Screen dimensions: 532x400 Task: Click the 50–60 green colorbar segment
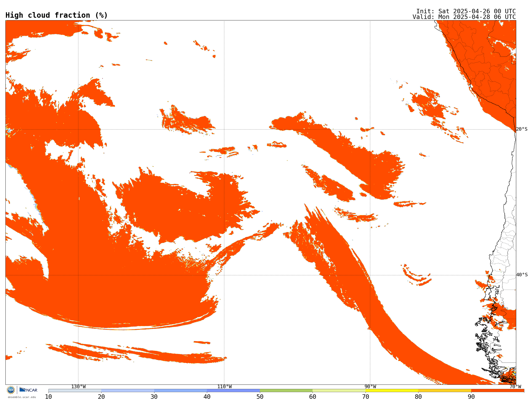tap(286, 391)
